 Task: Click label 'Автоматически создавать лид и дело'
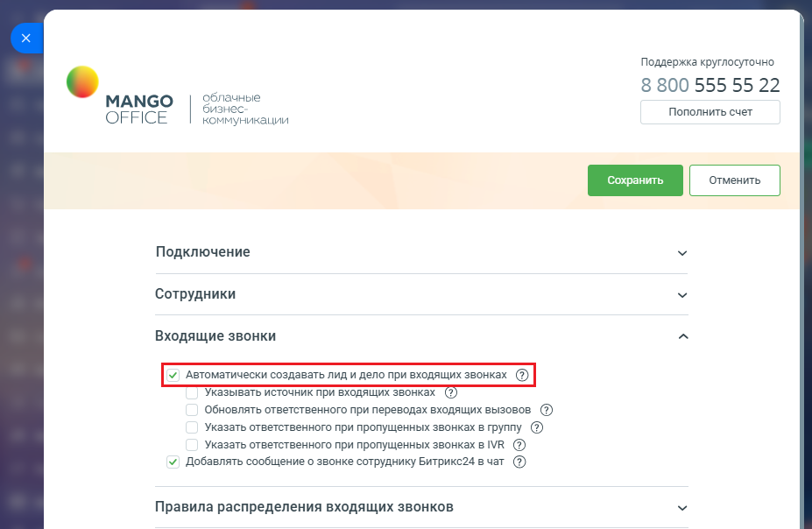click(346, 375)
